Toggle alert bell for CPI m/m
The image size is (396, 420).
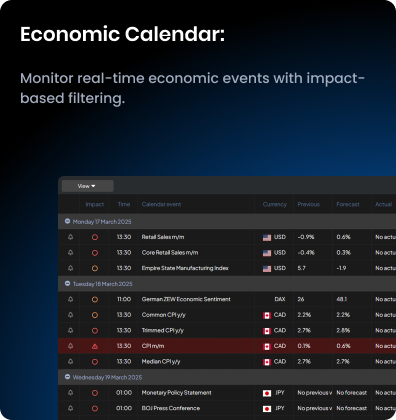(x=70, y=346)
